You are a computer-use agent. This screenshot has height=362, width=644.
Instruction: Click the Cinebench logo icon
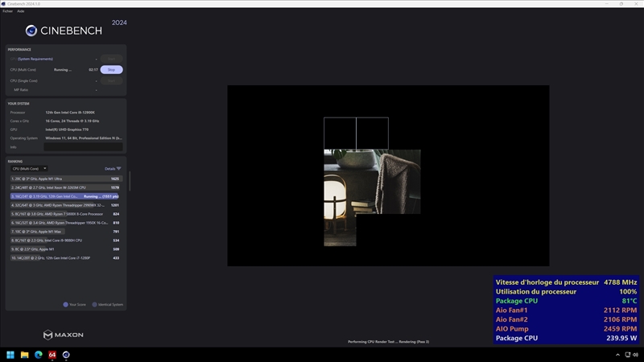pyautogui.click(x=31, y=31)
